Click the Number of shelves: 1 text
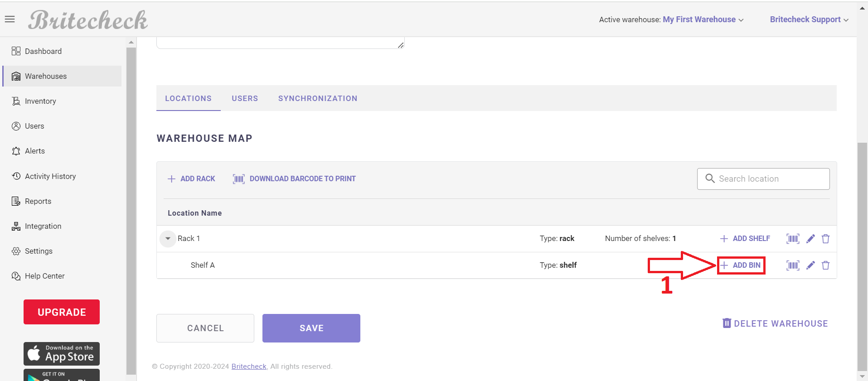This screenshot has width=868, height=381. click(x=640, y=239)
